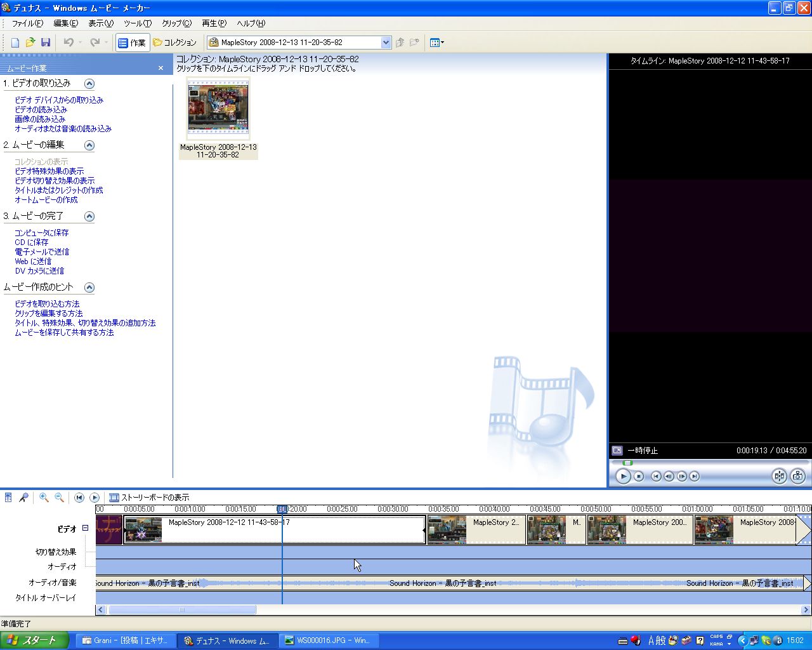Open a project with the folder icon
This screenshot has height=650, width=812.
coord(30,43)
